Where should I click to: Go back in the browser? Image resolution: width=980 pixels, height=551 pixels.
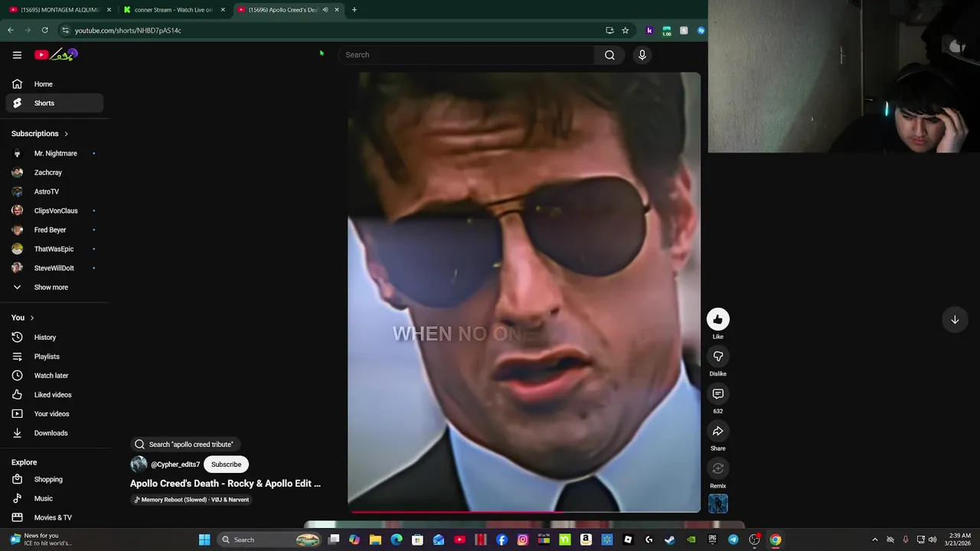(x=11, y=31)
